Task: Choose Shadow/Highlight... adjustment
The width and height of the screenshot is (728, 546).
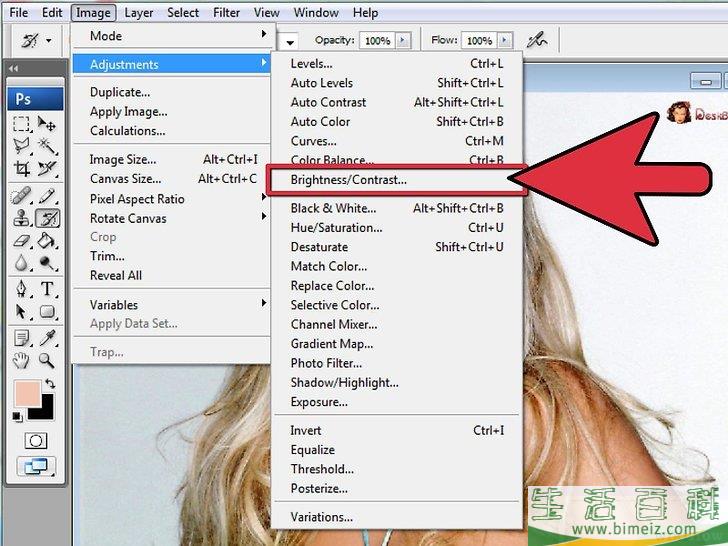Action: pyautogui.click(x=396, y=383)
